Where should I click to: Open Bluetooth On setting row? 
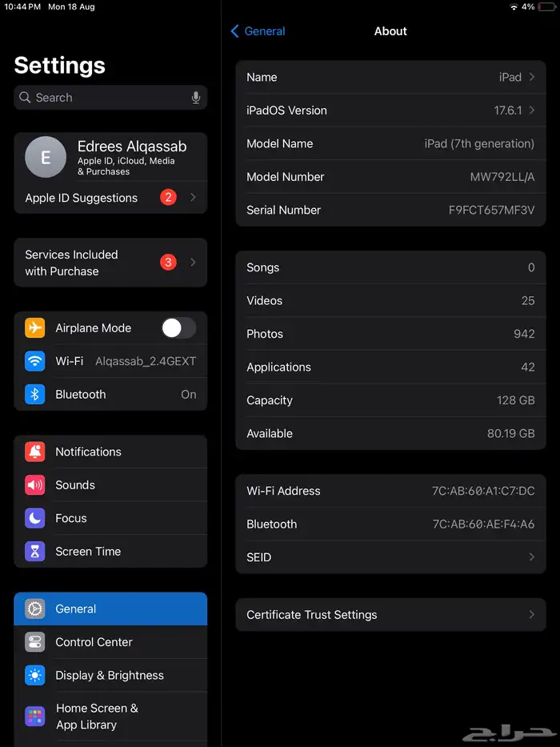(110, 395)
